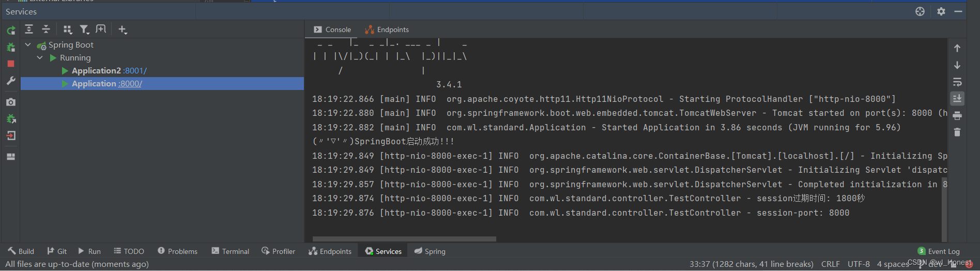Open the Terminal tool window tab

pyautogui.click(x=230, y=251)
